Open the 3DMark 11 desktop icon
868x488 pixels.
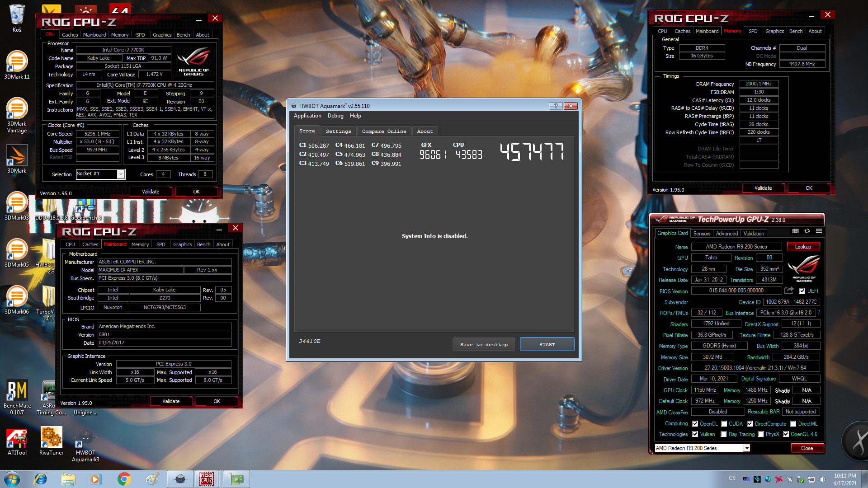pyautogui.click(x=17, y=66)
